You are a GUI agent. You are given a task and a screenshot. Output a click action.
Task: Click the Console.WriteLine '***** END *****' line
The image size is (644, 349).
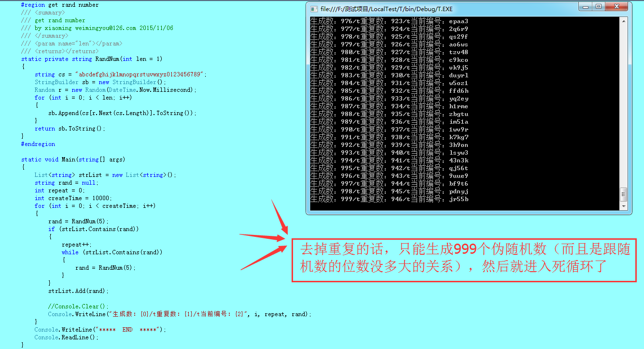coord(100,330)
